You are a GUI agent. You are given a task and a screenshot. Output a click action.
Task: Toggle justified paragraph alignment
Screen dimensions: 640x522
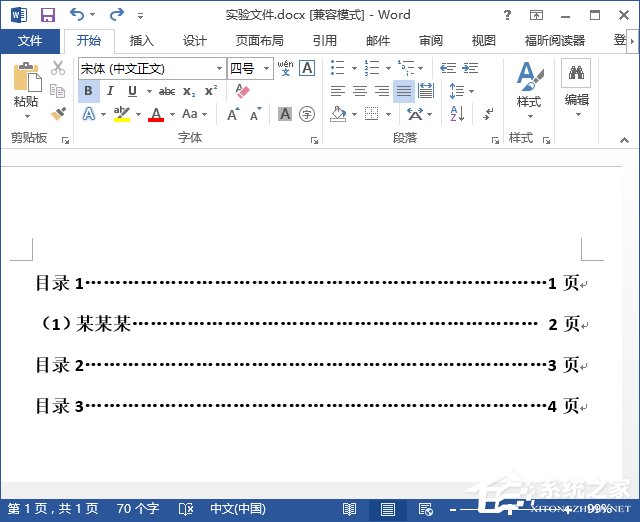click(x=404, y=91)
